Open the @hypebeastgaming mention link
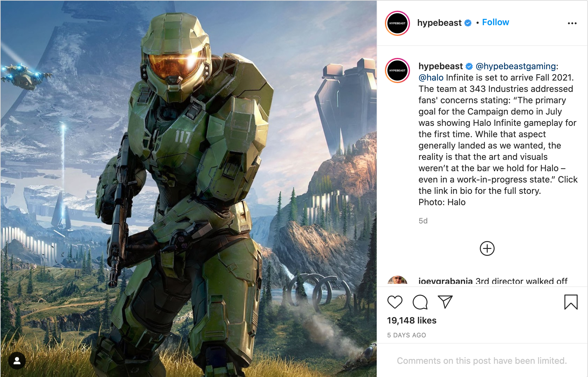The image size is (588, 377). 516,66
